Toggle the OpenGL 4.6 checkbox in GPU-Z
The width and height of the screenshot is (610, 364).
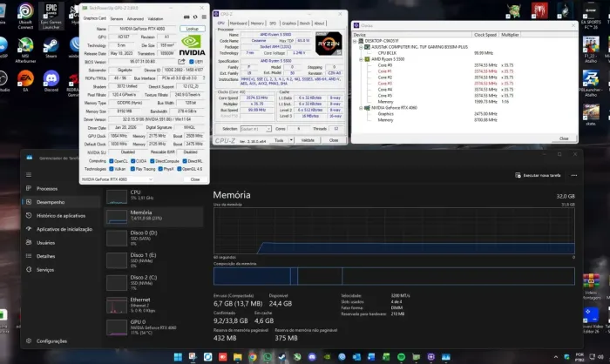[179, 169]
